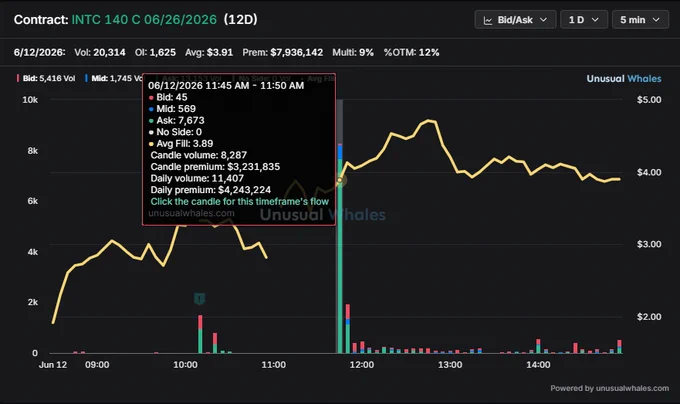Click the '(12D)' days-to-expiry label
Viewport: 680px width, 404px height.
tap(241, 20)
